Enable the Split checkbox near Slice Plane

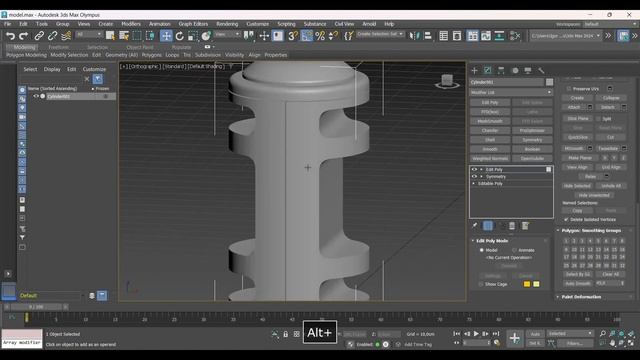tap(598, 118)
